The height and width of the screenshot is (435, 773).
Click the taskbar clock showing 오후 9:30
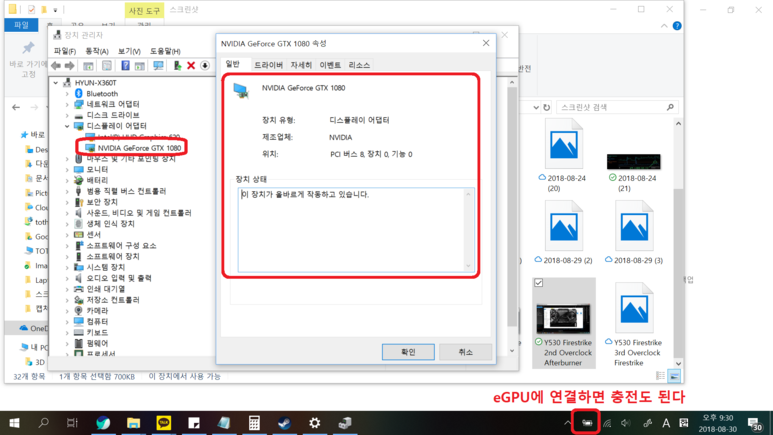pyautogui.click(x=718, y=423)
